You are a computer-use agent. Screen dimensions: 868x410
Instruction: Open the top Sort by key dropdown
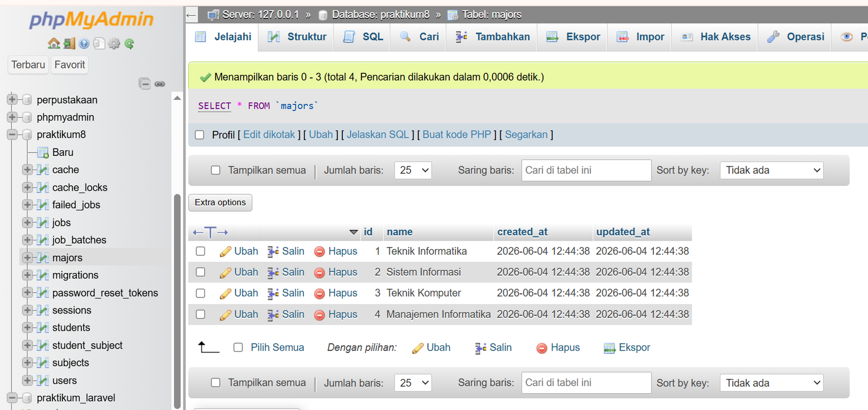click(771, 170)
